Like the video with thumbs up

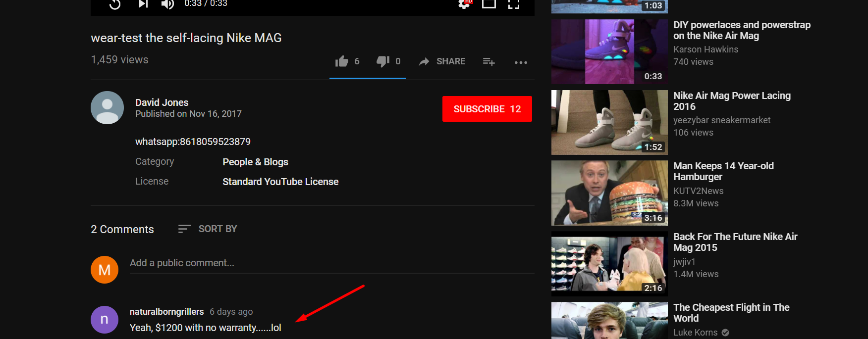(342, 61)
